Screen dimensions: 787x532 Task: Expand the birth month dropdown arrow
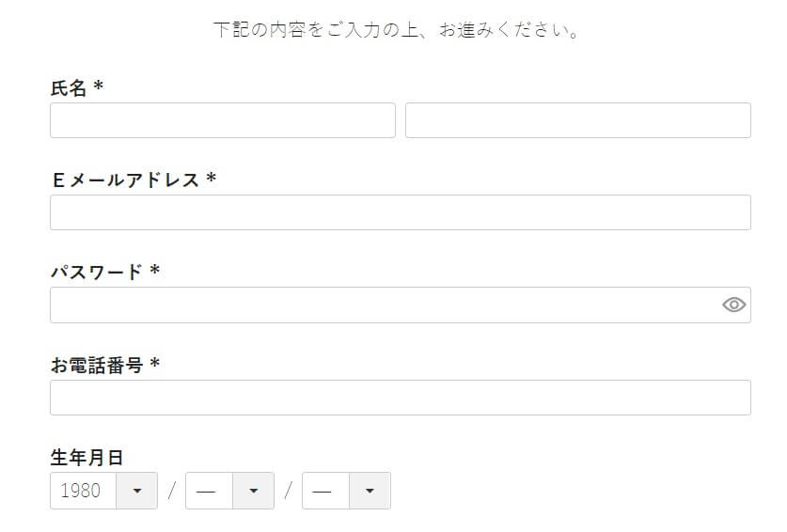[x=254, y=491]
